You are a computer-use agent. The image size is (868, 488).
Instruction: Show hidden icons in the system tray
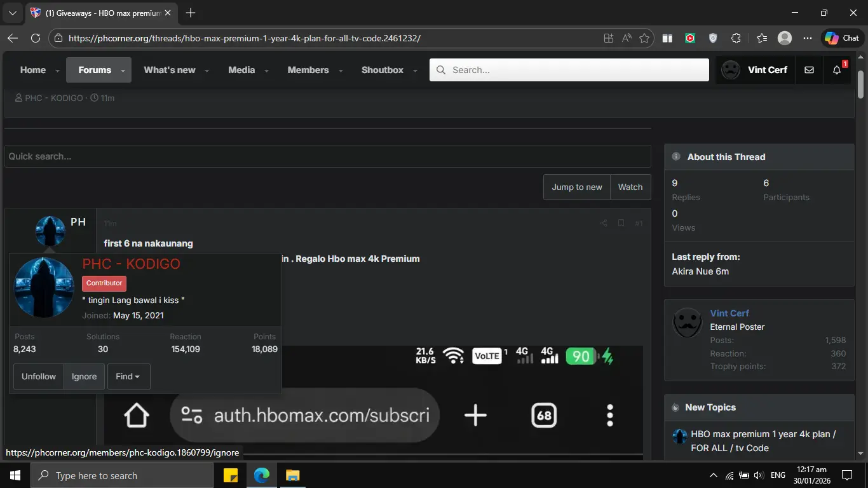[x=714, y=475]
